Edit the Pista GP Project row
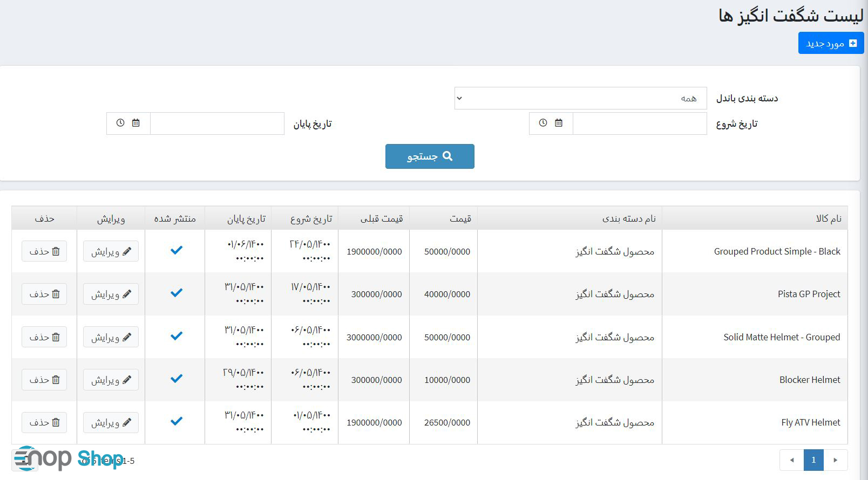868x480 pixels. pos(111,294)
